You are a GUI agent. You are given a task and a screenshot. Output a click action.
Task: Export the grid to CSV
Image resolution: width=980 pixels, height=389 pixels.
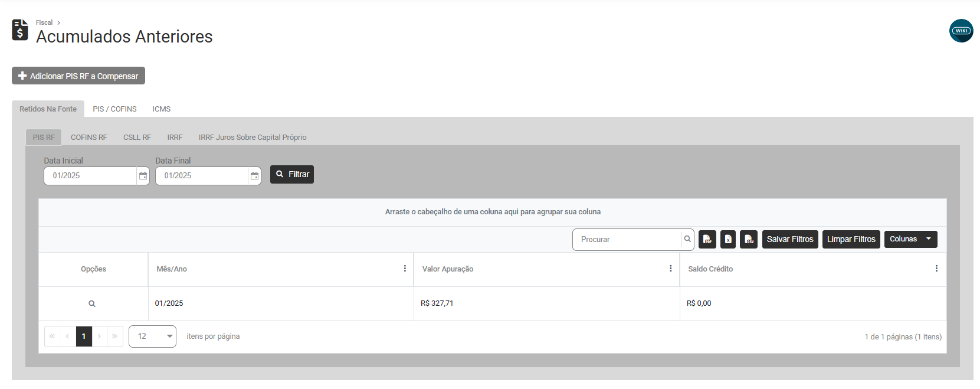click(749, 239)
